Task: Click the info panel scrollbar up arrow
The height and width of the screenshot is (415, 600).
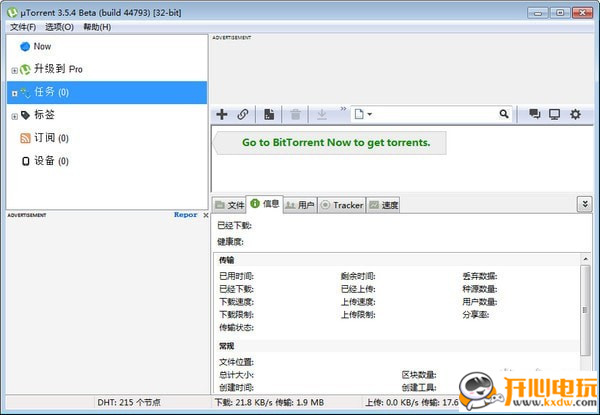Action: [x=585, y=259]
